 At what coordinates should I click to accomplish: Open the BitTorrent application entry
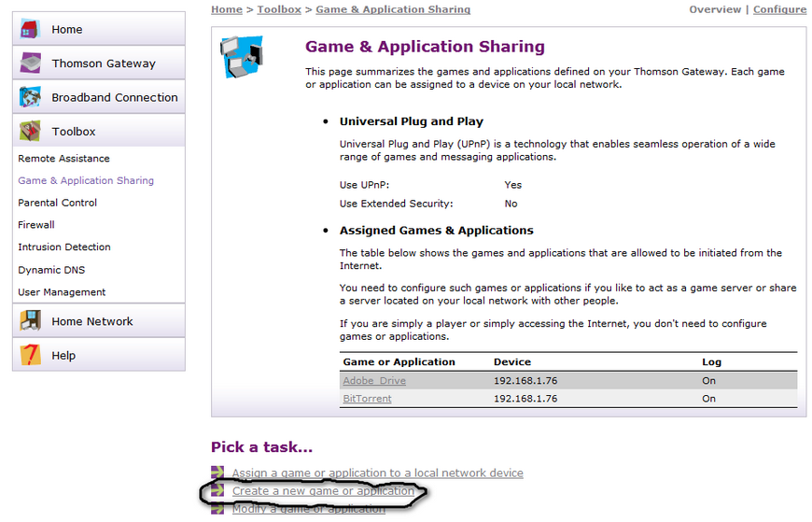367,399
